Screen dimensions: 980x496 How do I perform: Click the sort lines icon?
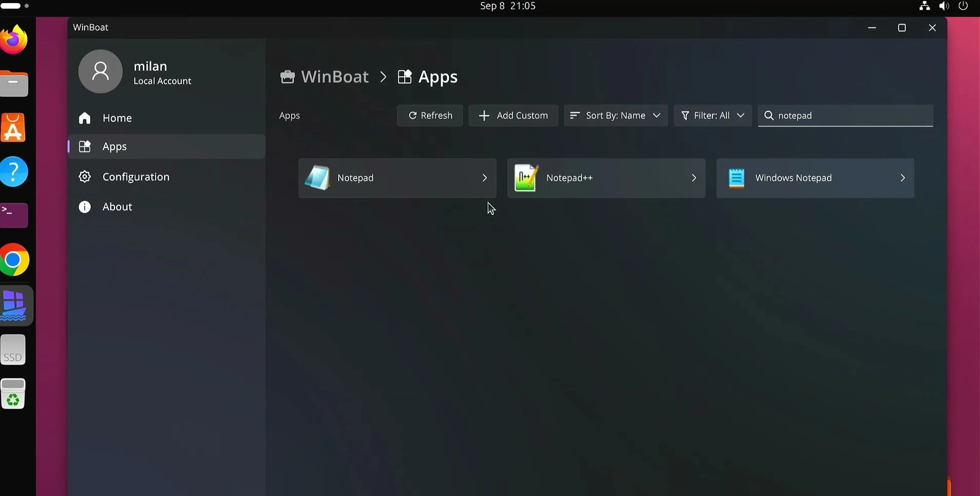tap(575, 116)
